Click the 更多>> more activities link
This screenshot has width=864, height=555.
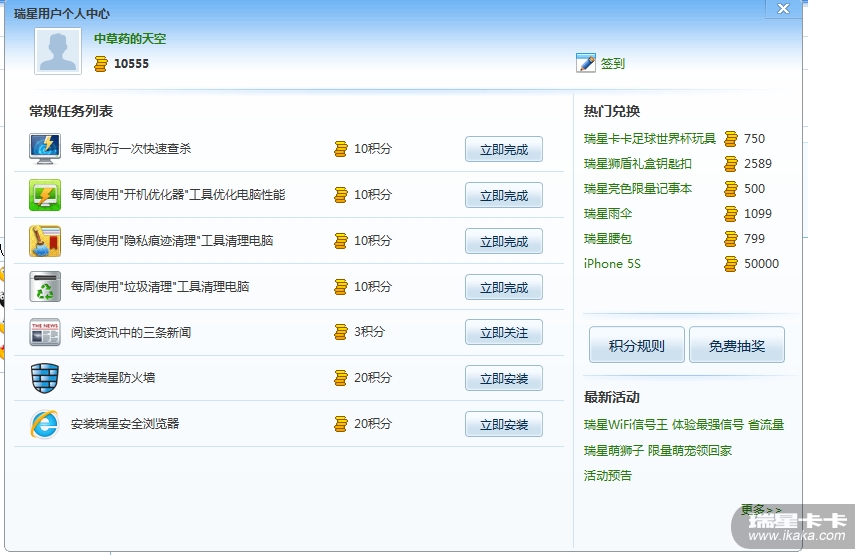[x=761, y=509]
